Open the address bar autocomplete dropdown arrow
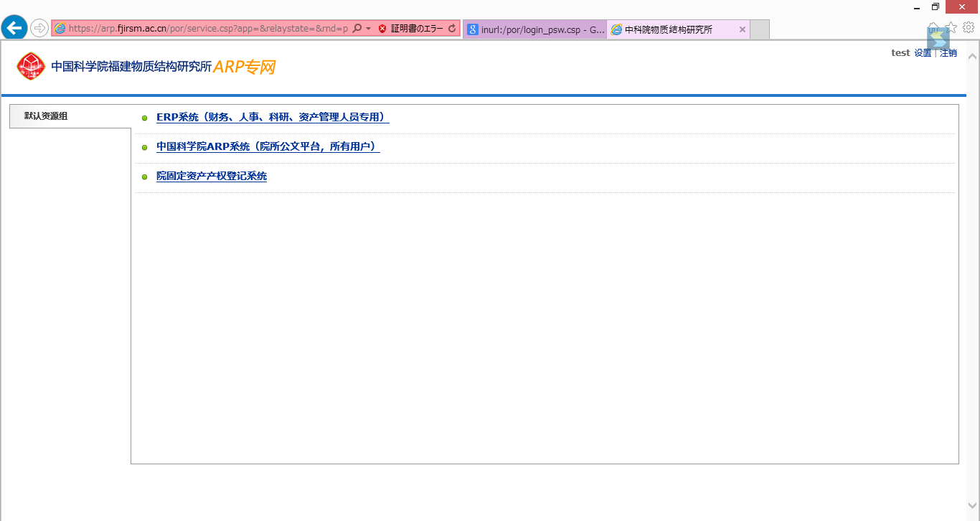980x521 pixels. [x=369, y=29]
